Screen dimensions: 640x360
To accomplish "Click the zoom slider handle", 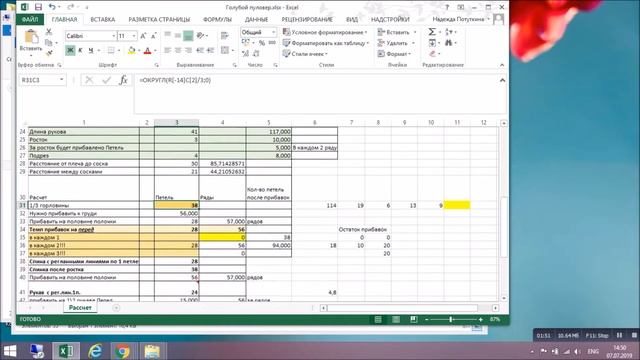I will coord(451,319).
